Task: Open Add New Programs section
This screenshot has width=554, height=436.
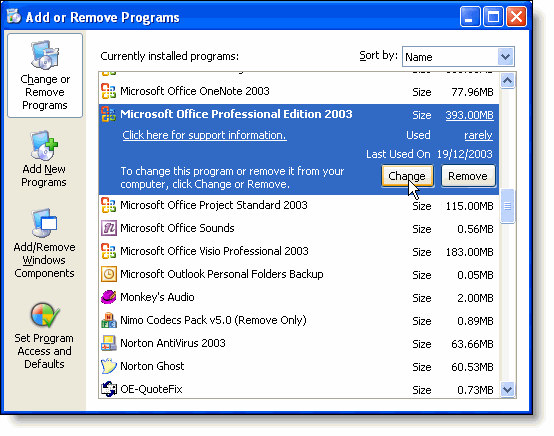Action: (x=44, y=159)
